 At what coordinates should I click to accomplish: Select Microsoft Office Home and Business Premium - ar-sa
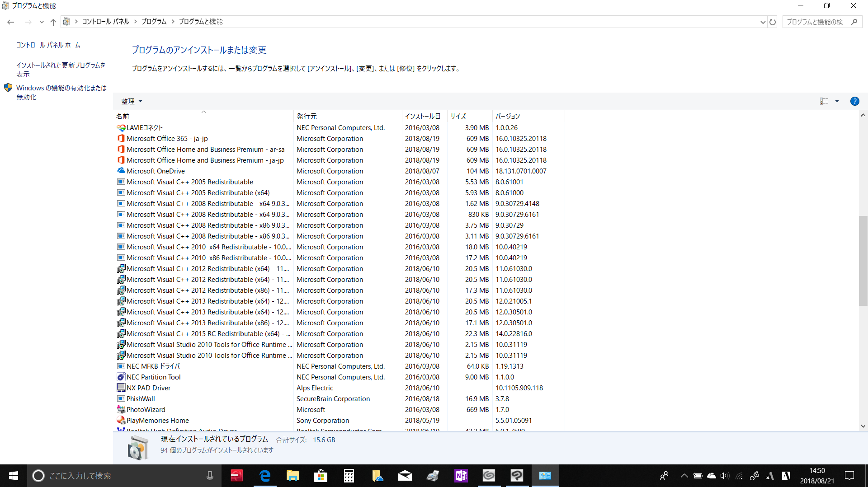point(339,150)
